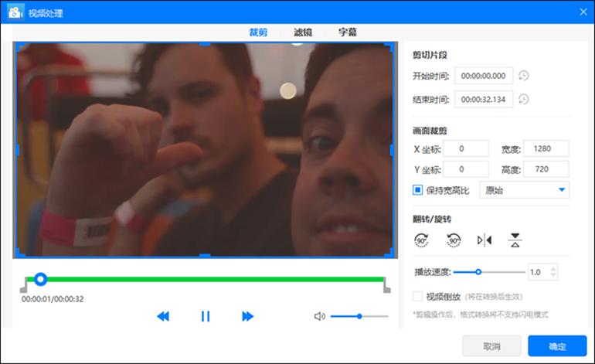The width and height of the screenshot is (595, 364).
Task: Click the rewind button
Action: [x=163, y=316]
